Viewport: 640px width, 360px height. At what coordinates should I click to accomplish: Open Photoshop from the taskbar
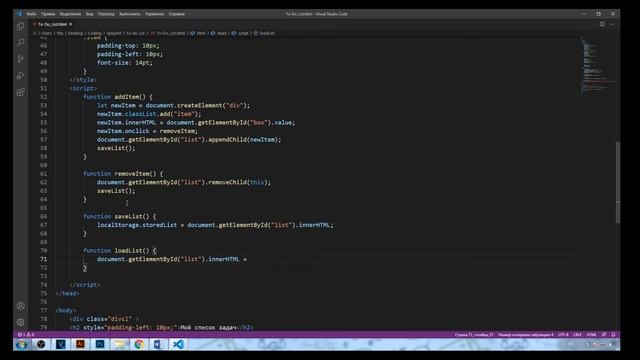point(100,344)
